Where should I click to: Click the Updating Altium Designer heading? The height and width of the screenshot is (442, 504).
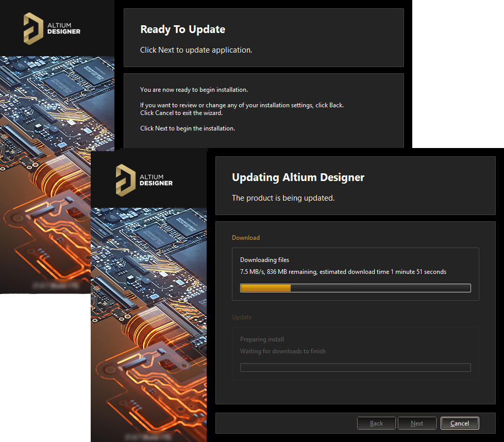pos(298,177)
